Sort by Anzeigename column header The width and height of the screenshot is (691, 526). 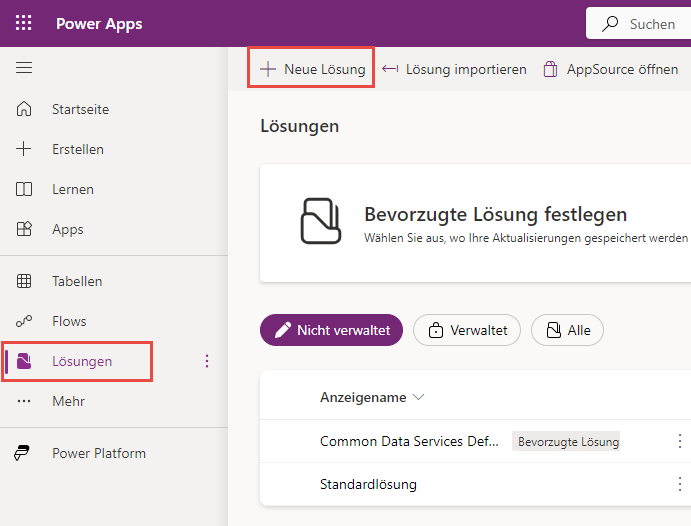372,397
